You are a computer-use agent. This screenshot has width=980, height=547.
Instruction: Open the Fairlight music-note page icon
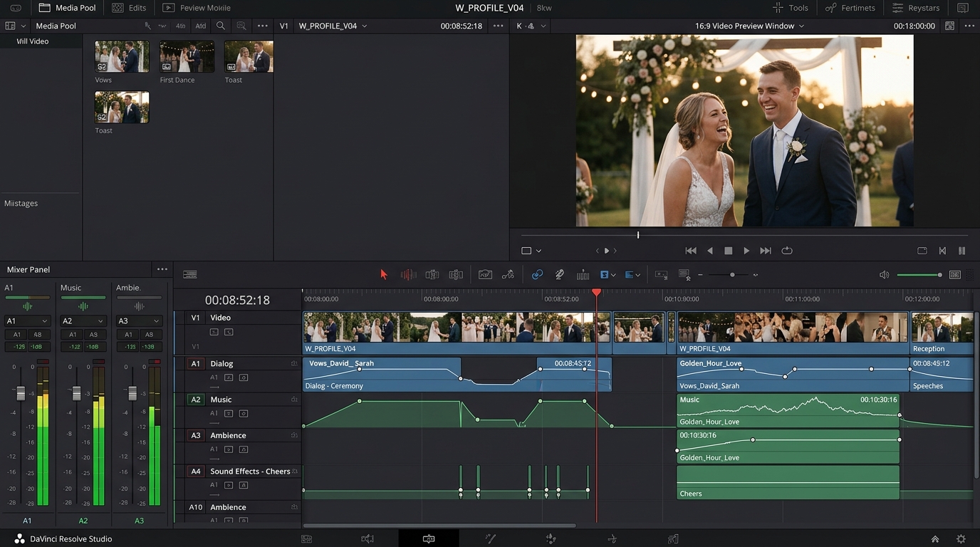pyautogui.click(x=612, y=539)
